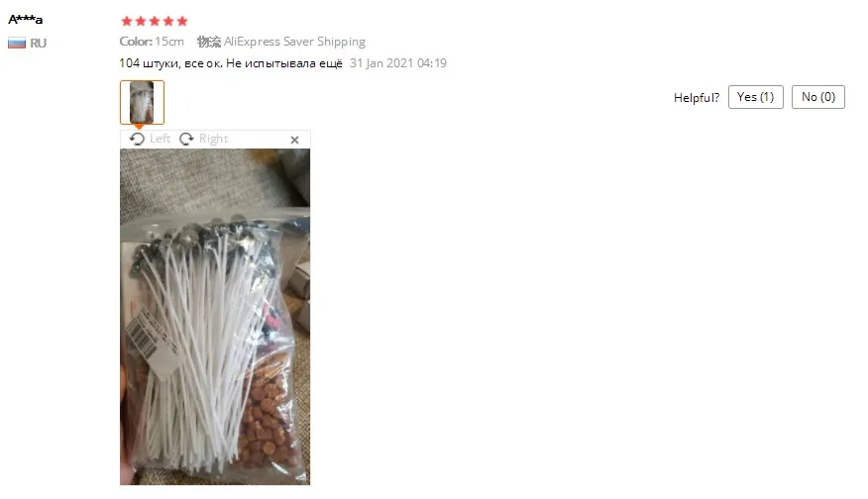Click the Helpful? label
Viewport: 868px width, 499px height.
697,97
